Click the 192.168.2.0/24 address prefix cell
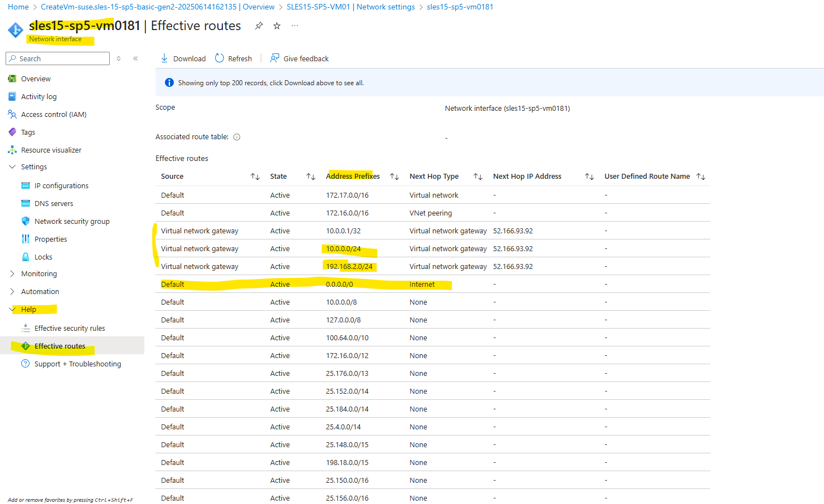This screenshot has width=824, height=504. tap(349, 266)
